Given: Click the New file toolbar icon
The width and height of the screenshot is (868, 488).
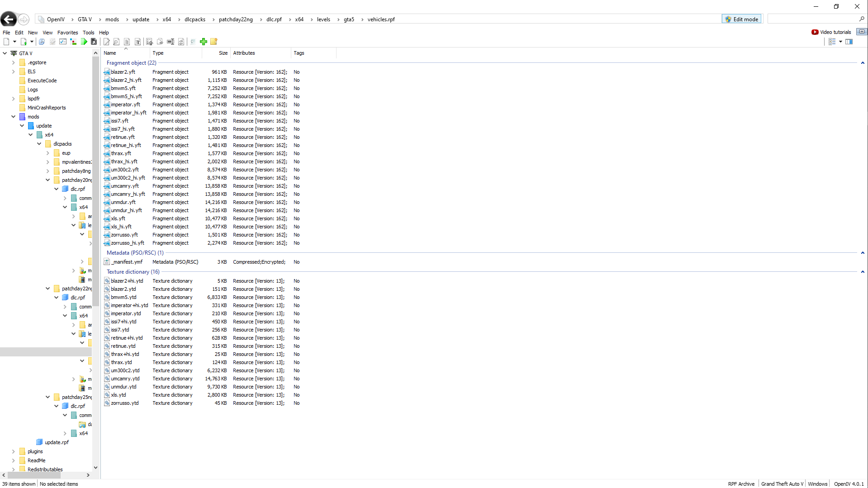Looking at the screenshot, I should click(x=6, y=42).
